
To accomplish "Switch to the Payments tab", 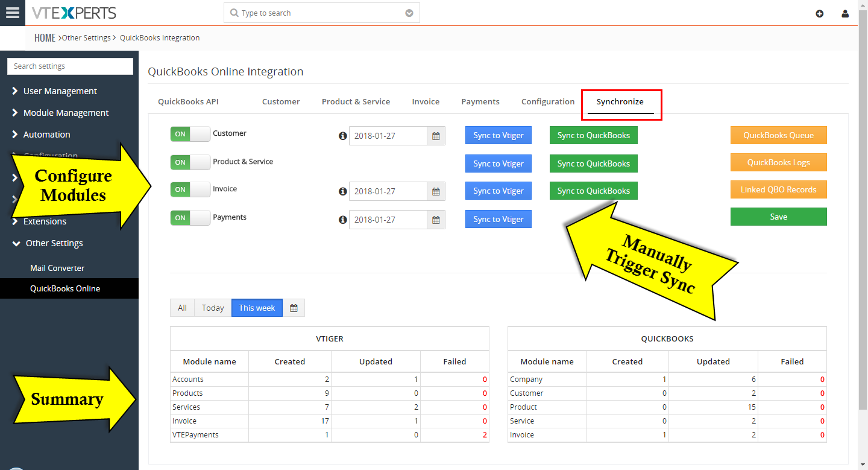I will [480, 101].
